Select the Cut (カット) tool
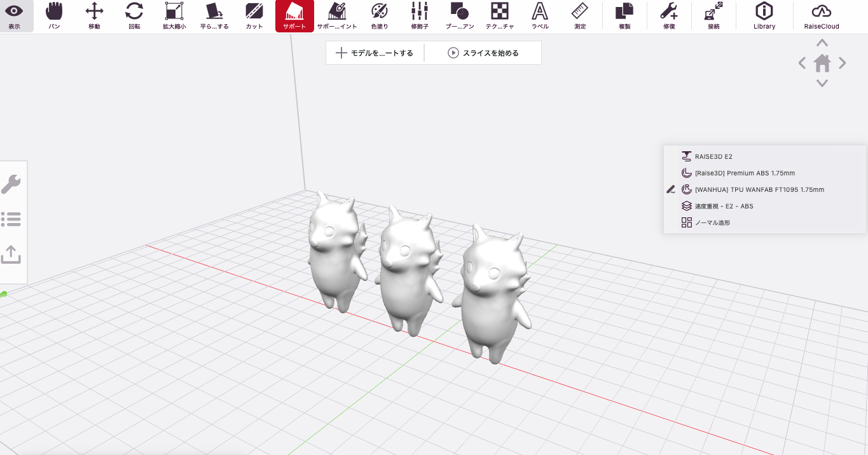This screenshot has width=868, height=455. 254,15
